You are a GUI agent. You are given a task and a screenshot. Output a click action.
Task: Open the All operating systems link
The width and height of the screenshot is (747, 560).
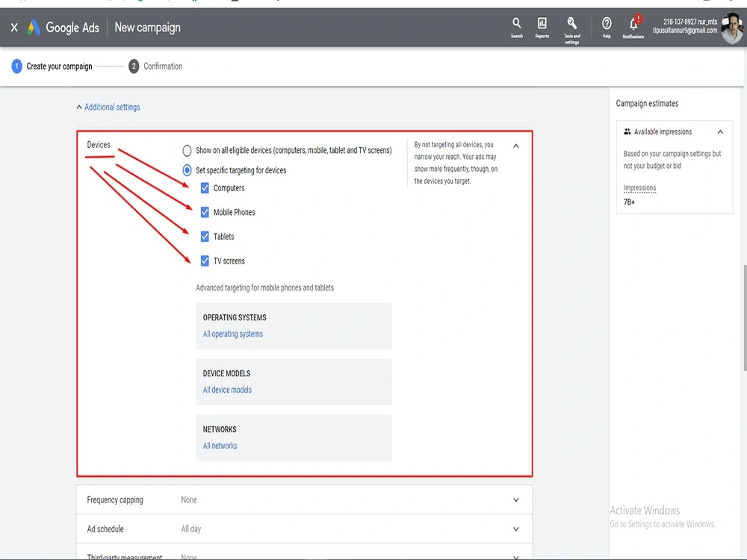click(x=233, y=334)
